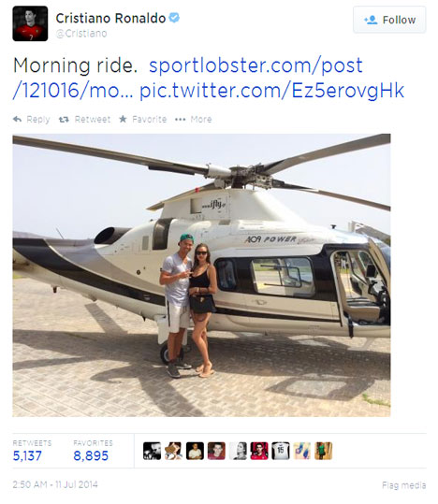
Task: Open Cristiano Ronaldo's profile avatar
Action: pyautogui.click(x=30, y=23)
